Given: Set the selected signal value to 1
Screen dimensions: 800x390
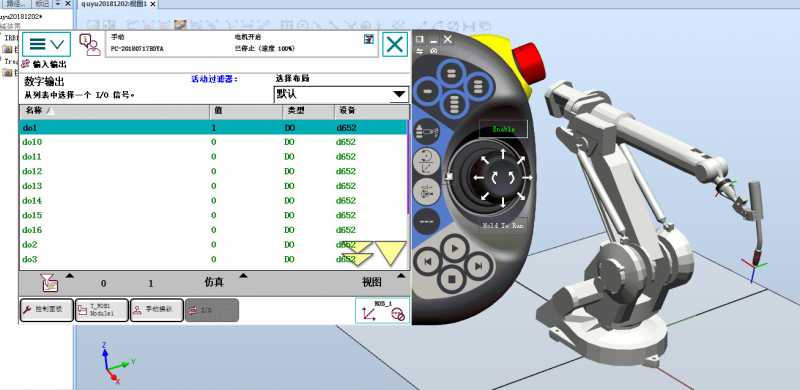Looking at the screenshot, I should [151, 283].
